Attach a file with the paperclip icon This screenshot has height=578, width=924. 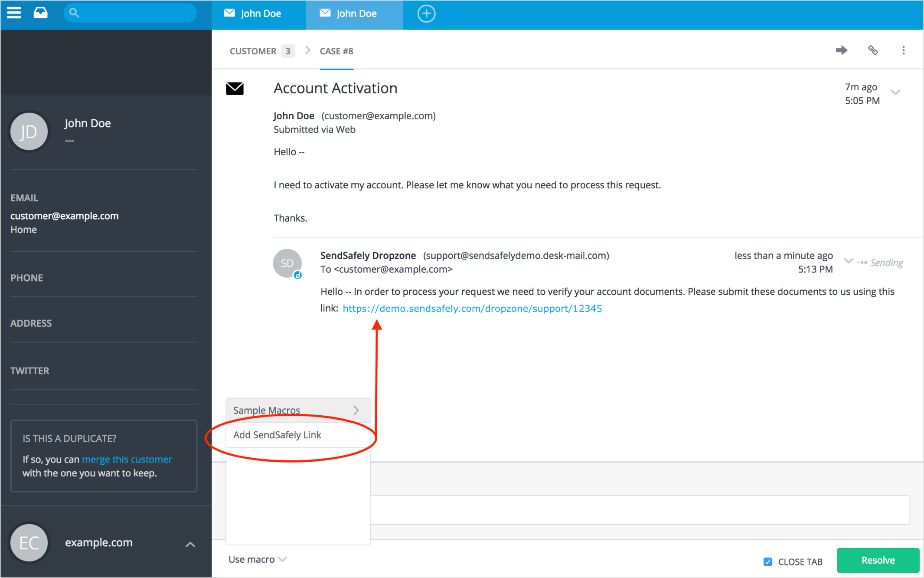873,50
